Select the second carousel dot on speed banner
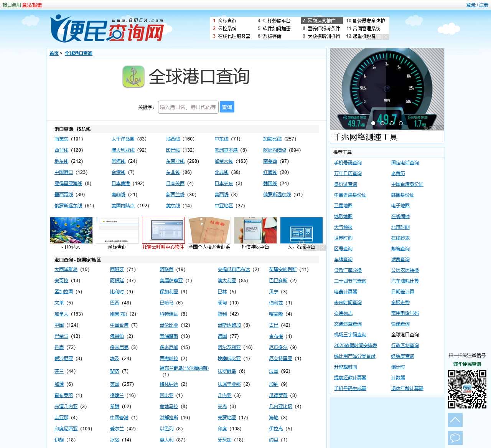Viewport: 491px width, 448px height. pos(382,123)
